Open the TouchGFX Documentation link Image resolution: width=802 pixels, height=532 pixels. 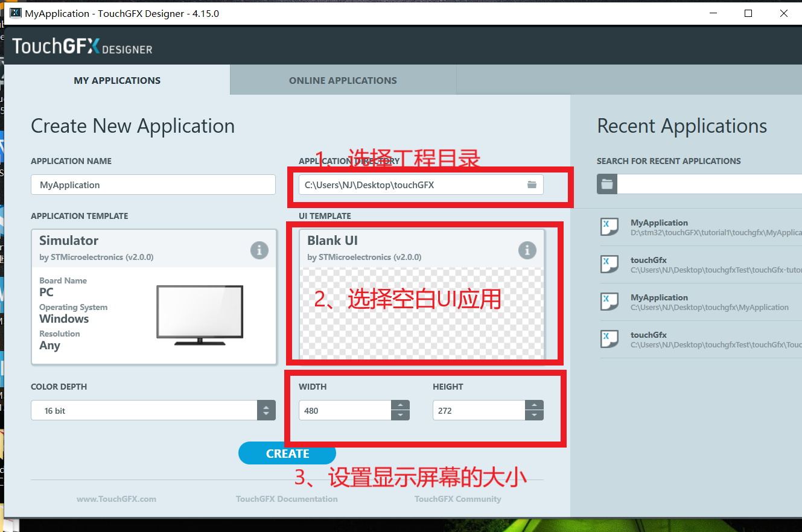[x=287, y=499]
